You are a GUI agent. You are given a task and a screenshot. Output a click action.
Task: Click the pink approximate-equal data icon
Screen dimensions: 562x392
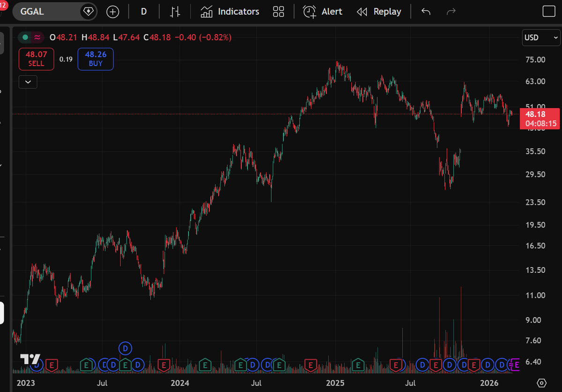pyautogui.click(x=37, y=37)
